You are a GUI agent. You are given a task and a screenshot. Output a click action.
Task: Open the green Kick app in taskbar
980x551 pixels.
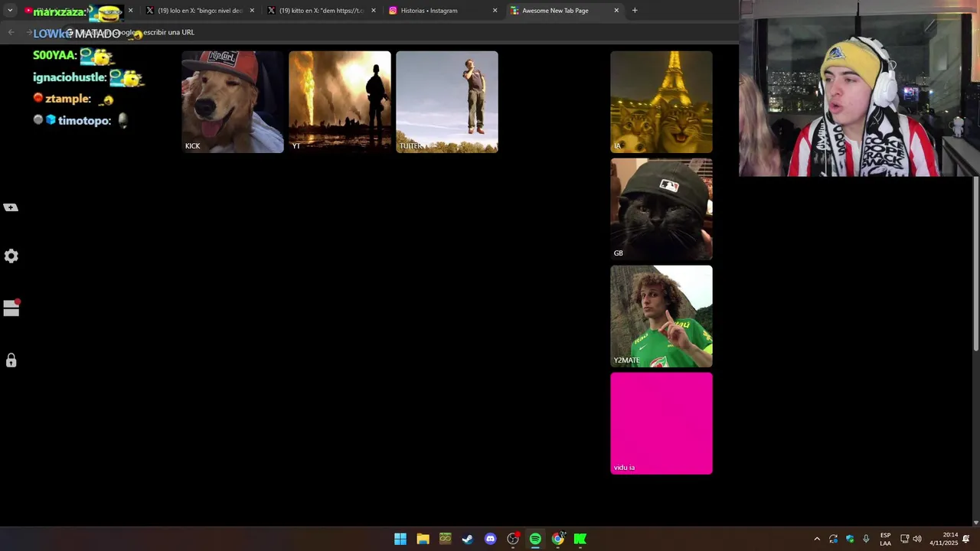coord(580,539)
